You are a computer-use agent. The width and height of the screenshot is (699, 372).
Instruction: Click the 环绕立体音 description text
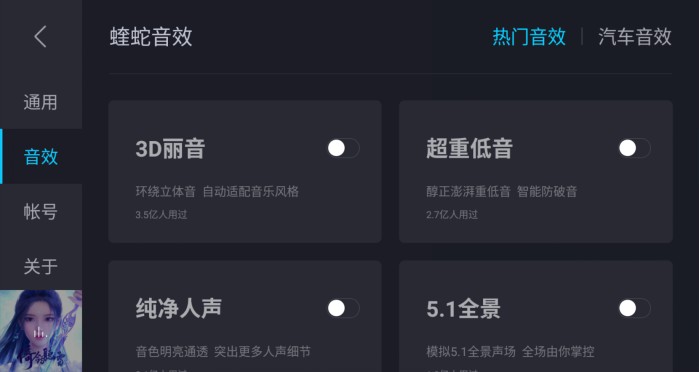[165, 192]
